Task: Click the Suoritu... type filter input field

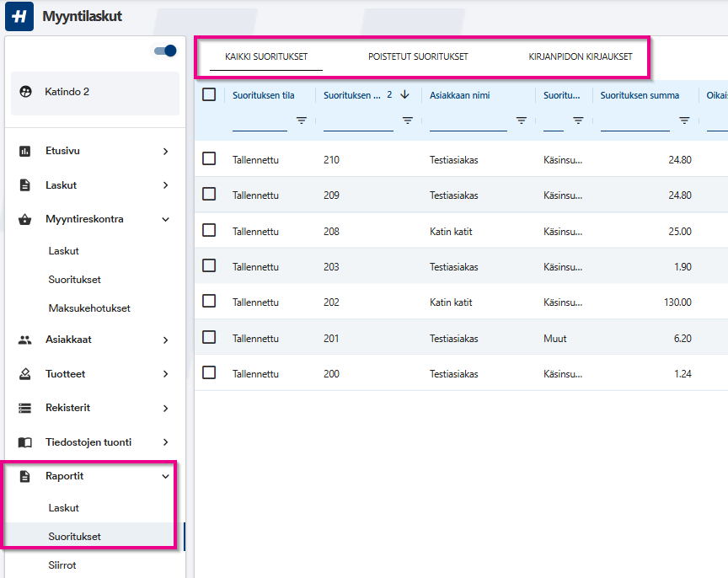Action: tap(554, 121)
